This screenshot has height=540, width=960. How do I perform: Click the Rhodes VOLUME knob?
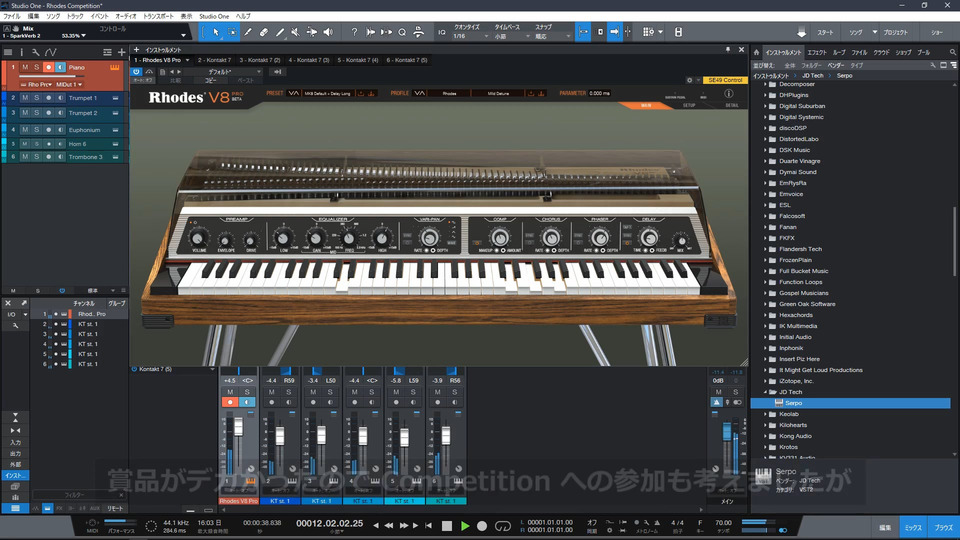(x=197, y=238)
